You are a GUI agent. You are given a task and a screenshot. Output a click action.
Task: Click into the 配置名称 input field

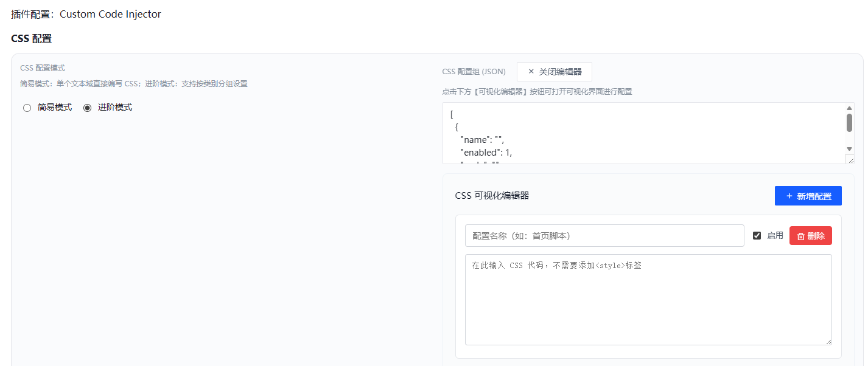(x=604, y=236)
